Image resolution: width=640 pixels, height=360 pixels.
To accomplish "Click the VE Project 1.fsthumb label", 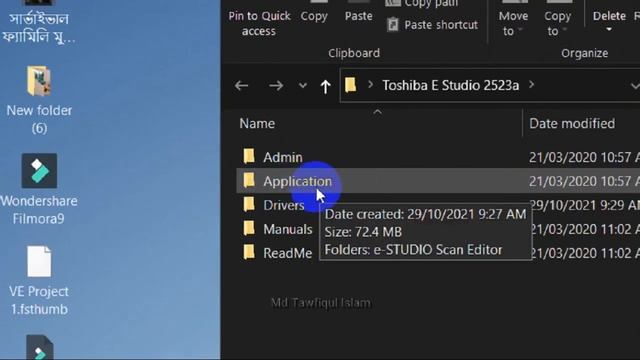I will [x=39, y=300].
